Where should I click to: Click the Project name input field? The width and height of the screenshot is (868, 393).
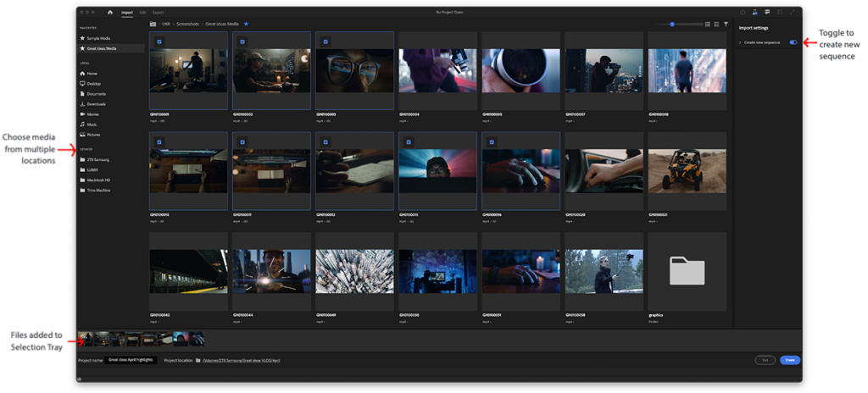coord(131,360)
